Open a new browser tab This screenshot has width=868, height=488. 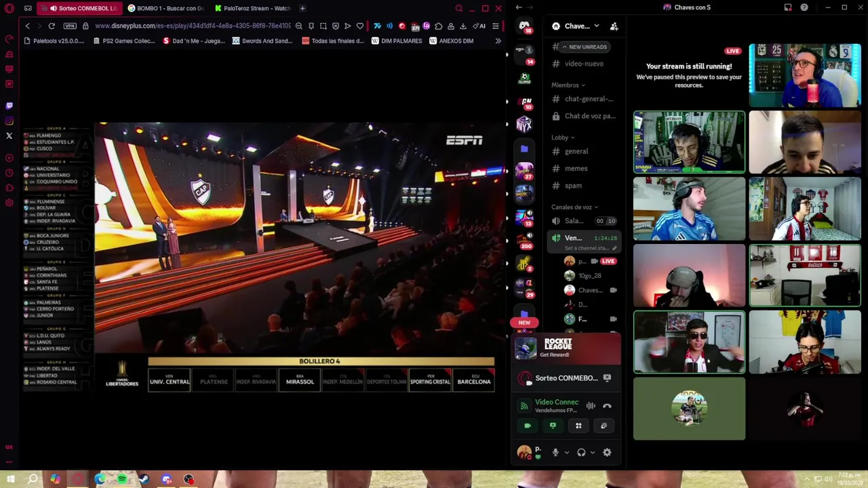[302, 8]
